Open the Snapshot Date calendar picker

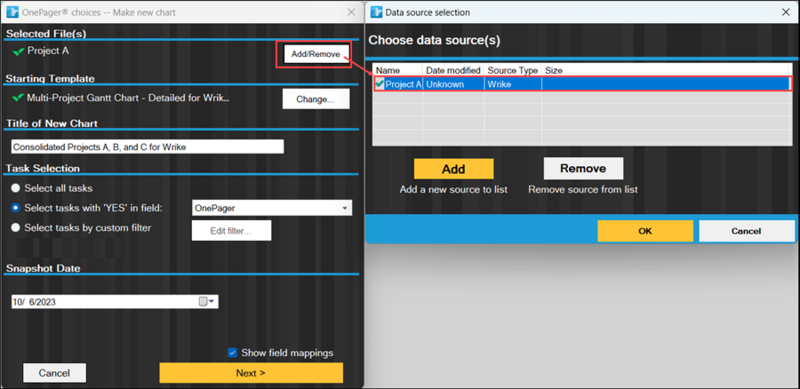[x=207, y=302]
